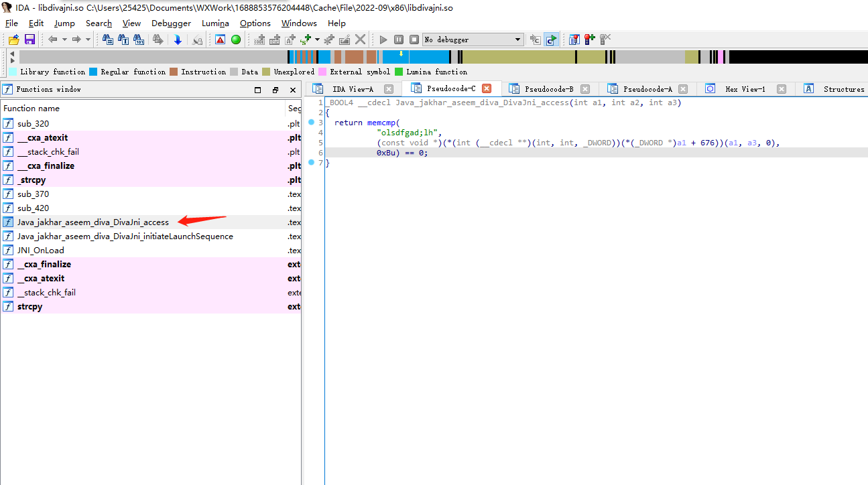Click the Open file folder icon
This screenshot has height=485, width=868.
click(x=13, y=40)
